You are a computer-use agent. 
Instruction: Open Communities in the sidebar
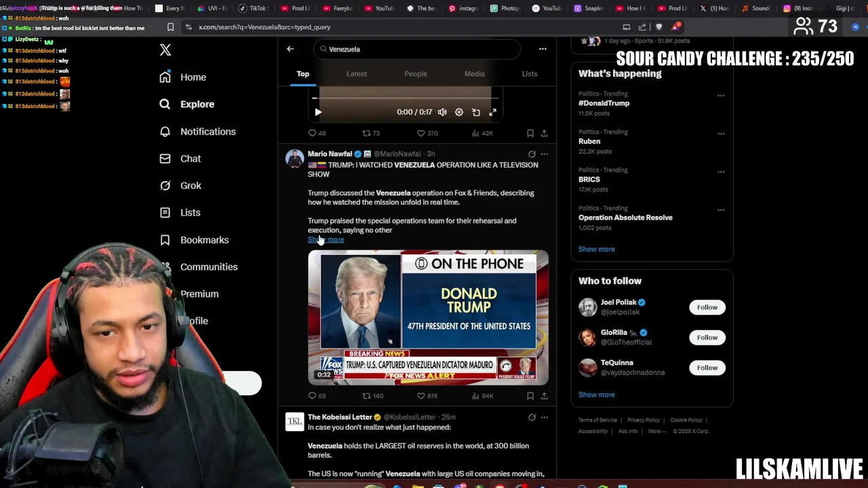pos(199,267)
